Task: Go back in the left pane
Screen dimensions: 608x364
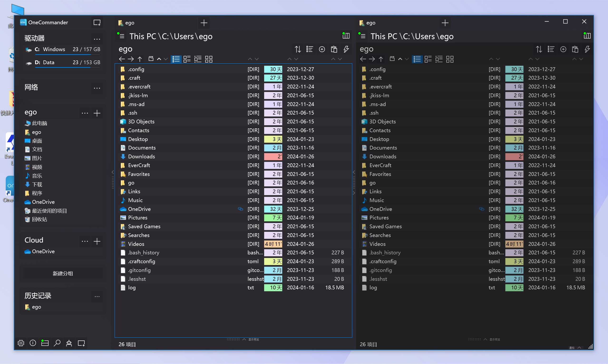Action: point(122,59)
